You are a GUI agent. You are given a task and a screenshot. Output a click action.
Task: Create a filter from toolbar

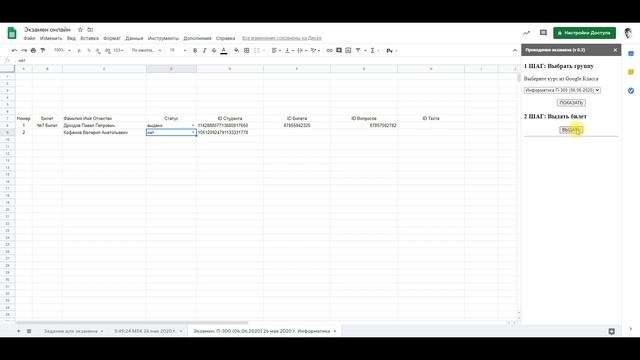pos(358,50)
